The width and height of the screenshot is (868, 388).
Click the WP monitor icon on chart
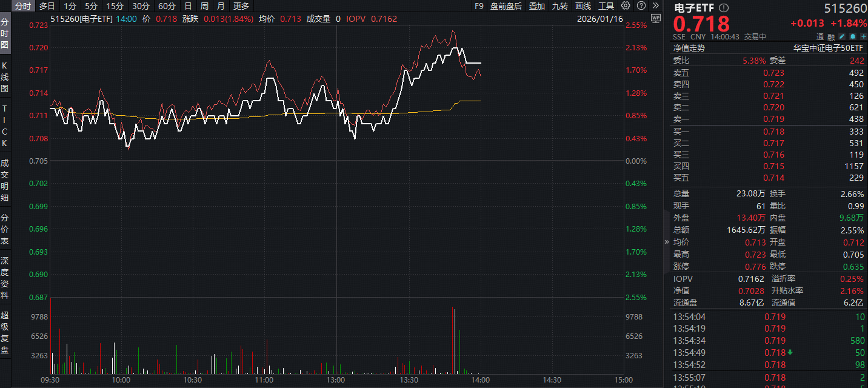point(655,18)
